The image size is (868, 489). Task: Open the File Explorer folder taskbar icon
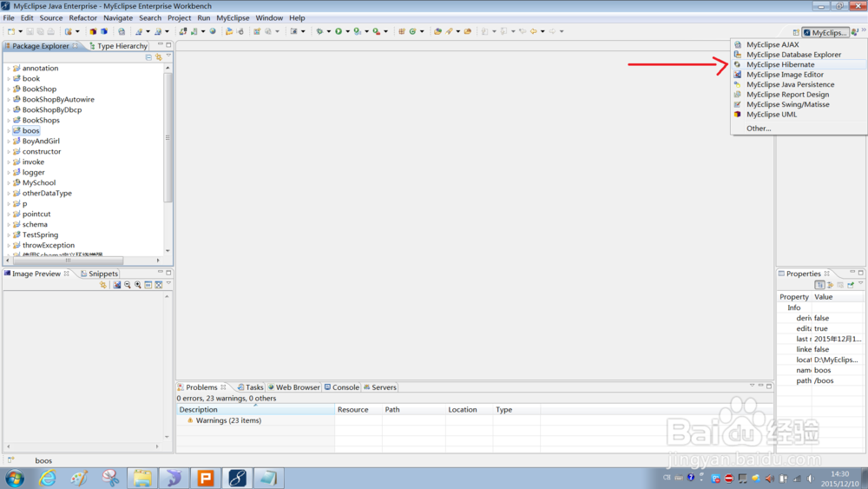pos(142,478)
